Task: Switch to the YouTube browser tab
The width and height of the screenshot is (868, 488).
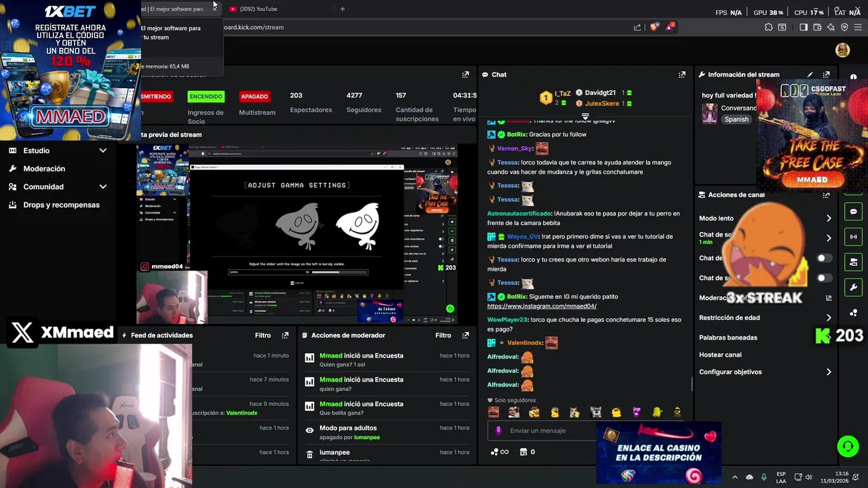Action: point(278,9)
